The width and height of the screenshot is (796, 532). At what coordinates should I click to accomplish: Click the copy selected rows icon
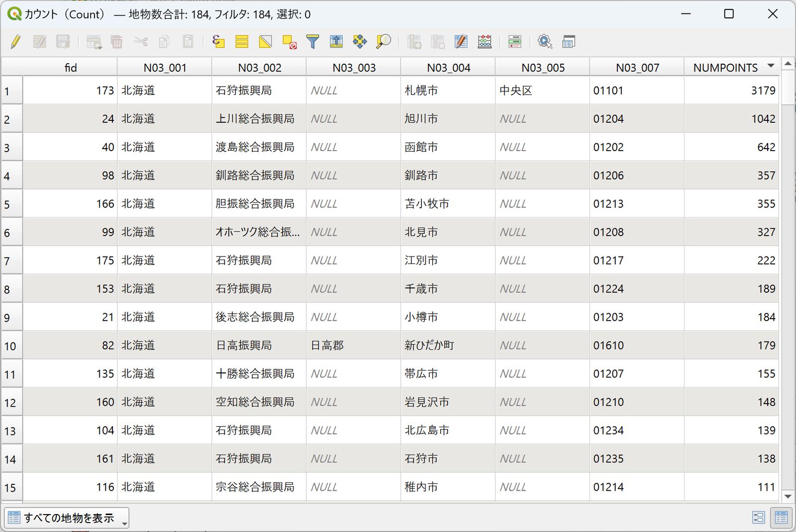tap(164, 42)
